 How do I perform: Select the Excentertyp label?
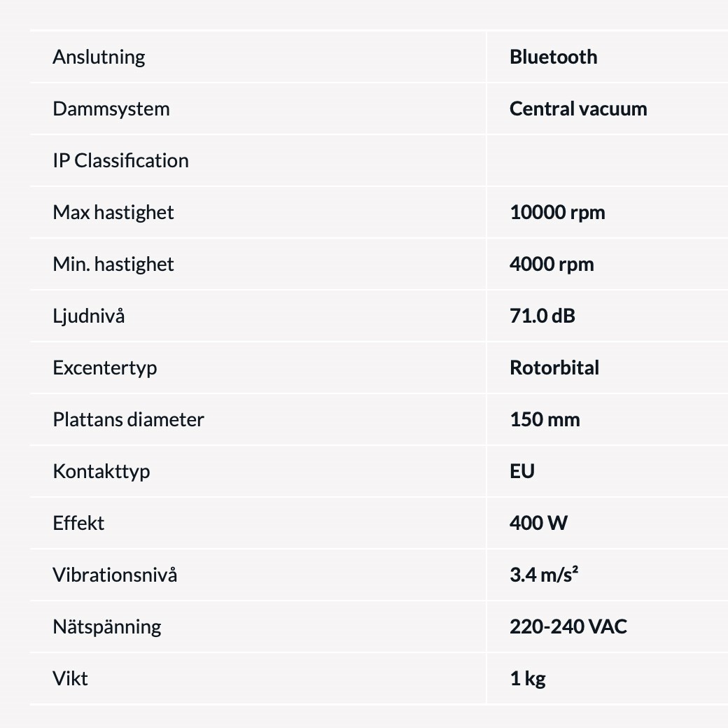click(x=105, y=369)
